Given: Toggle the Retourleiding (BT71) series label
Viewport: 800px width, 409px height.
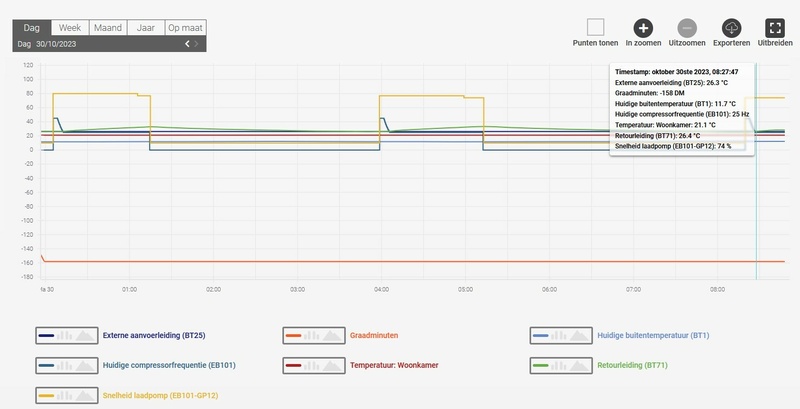Looking at the screenshot, I should [632, 365].
